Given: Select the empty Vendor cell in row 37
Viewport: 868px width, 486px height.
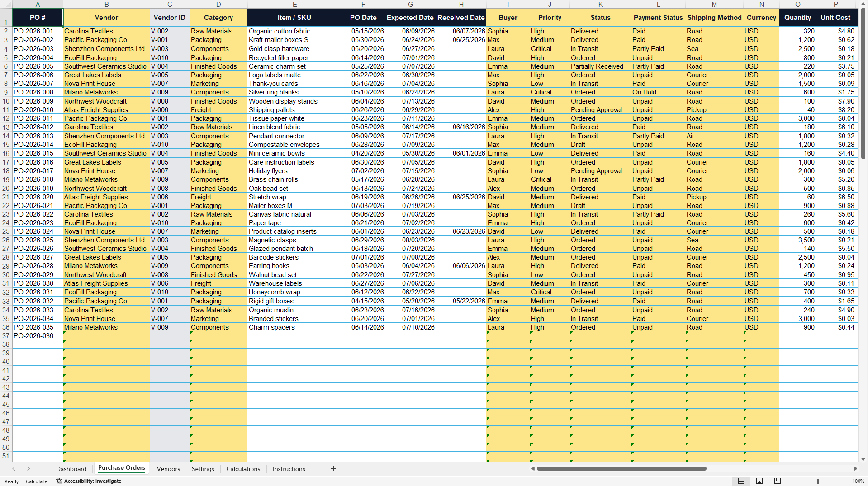Looking at the screenshot, I should 106,336.
